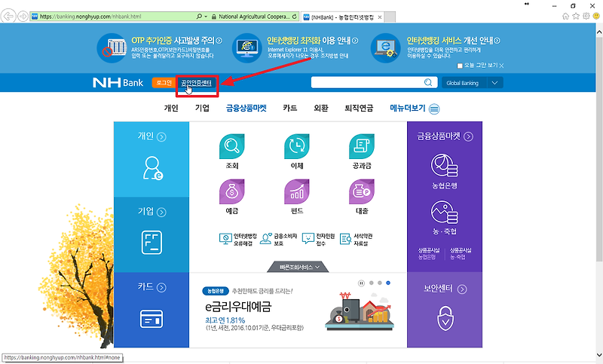Close the top notice banner with X

click(x=501, y=66)
